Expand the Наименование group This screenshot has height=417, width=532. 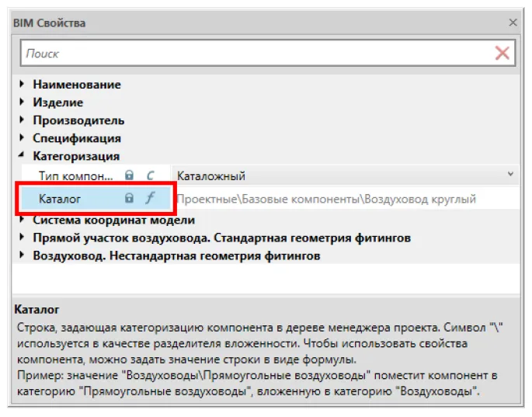pyautogui.click(x=22, y=84)
